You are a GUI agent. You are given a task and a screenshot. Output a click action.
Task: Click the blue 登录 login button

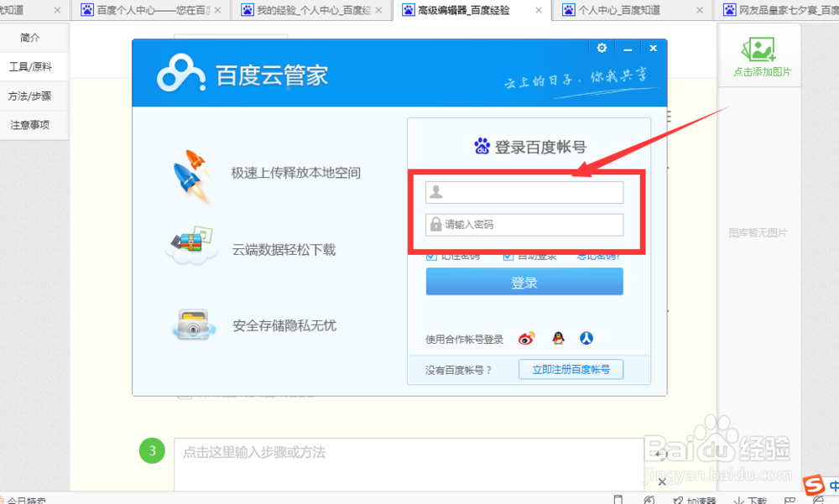coord(524,282)
